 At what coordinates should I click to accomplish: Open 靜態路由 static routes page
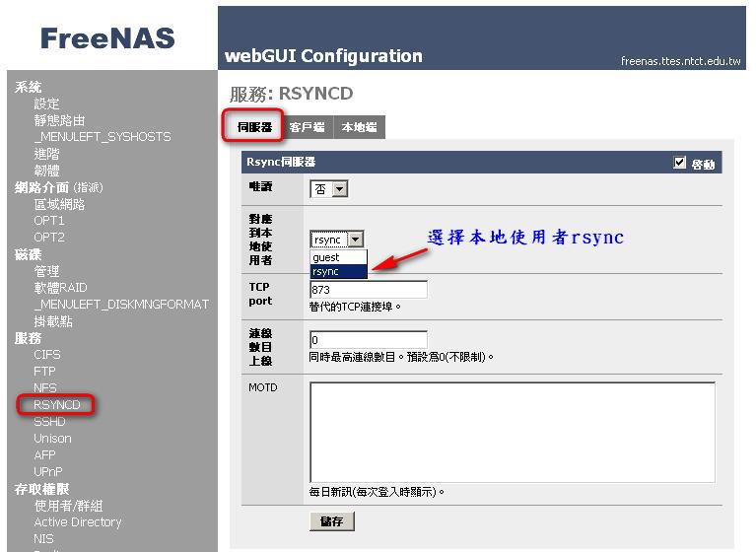59,120
